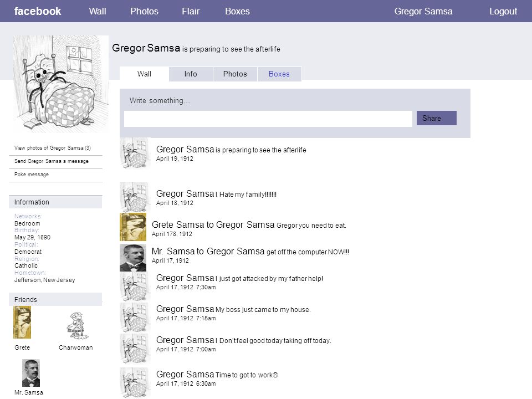
Task: Click avatar beside 'attacked by my father' post
Action: point(135,287)
